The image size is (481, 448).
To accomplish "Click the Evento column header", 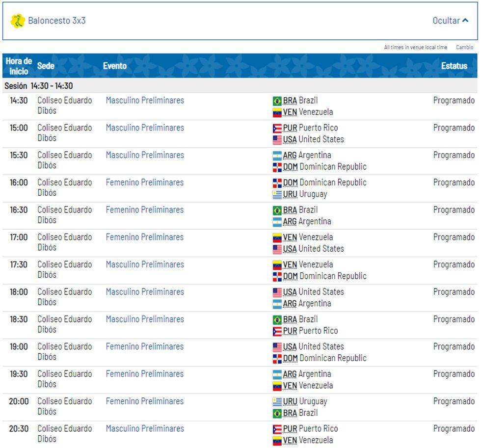I will click(x=114, y=66).
